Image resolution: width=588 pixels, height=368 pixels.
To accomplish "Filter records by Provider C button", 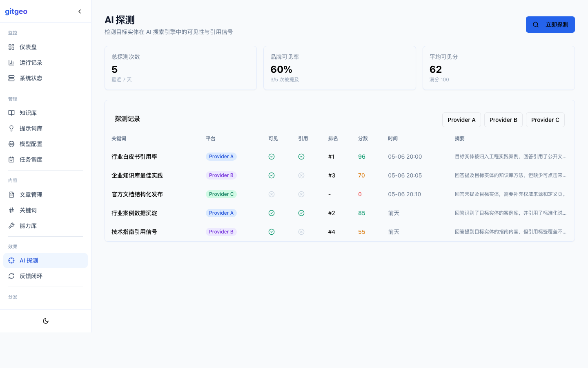I will point(545,120).
